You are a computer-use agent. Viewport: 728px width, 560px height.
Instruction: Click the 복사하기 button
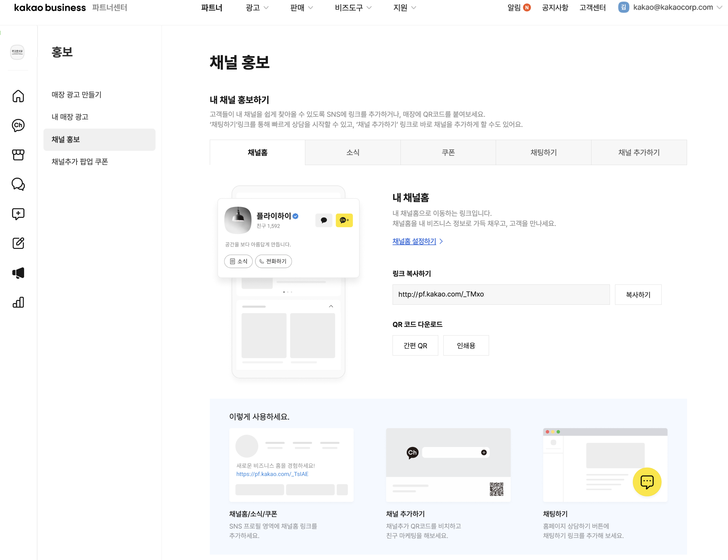click(638, 295)
